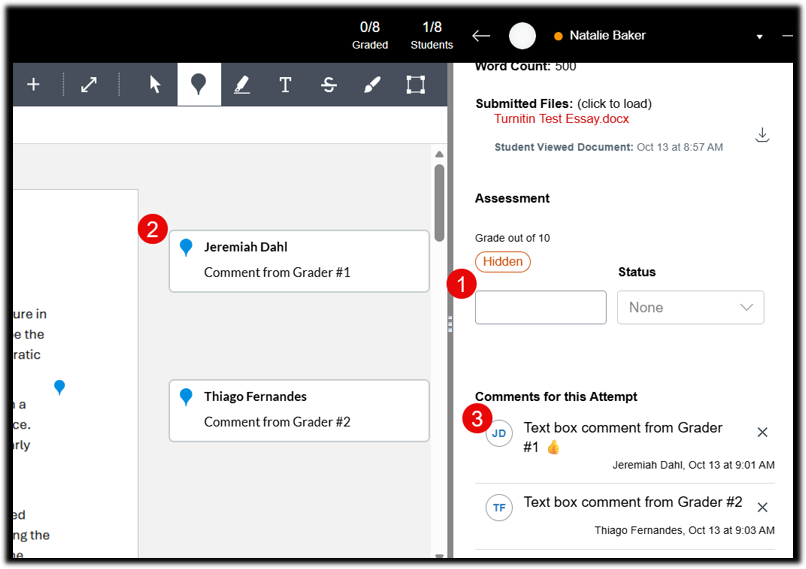Click the grade input field
The width and height of the screenshot is (806, 569).
pyautogui.click(x=541, y=307)
